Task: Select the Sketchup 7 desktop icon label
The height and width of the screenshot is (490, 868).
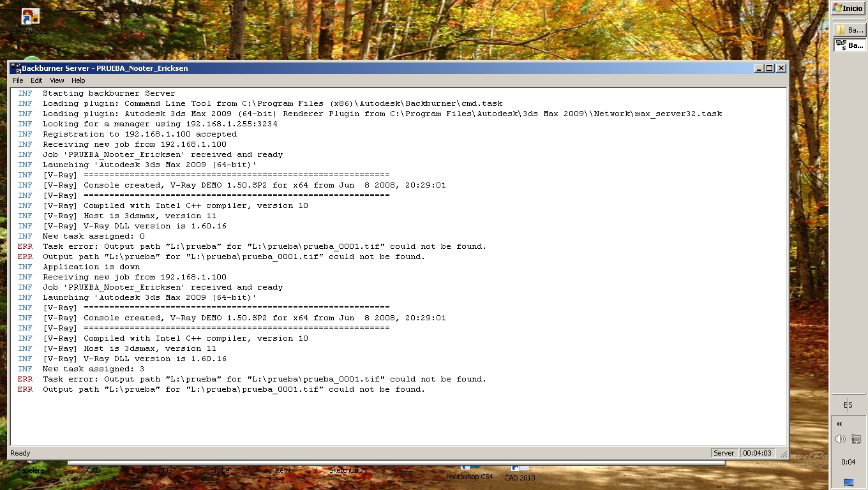Action: (347, 471)
